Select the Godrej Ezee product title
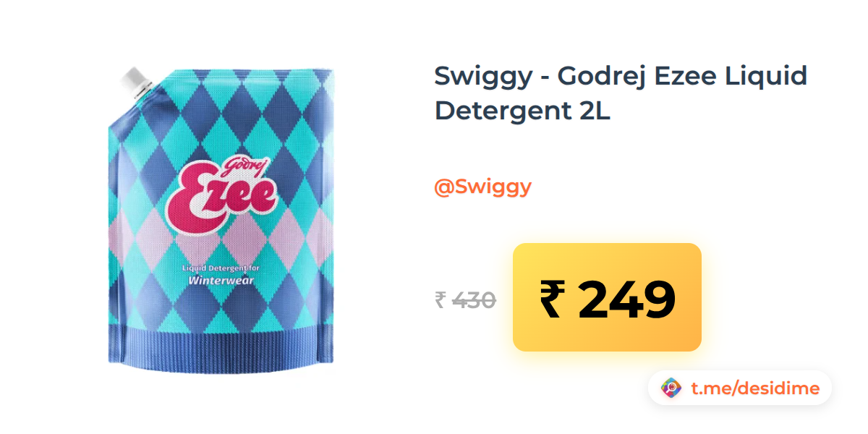 pyautogui.click(x=621, y=93)
